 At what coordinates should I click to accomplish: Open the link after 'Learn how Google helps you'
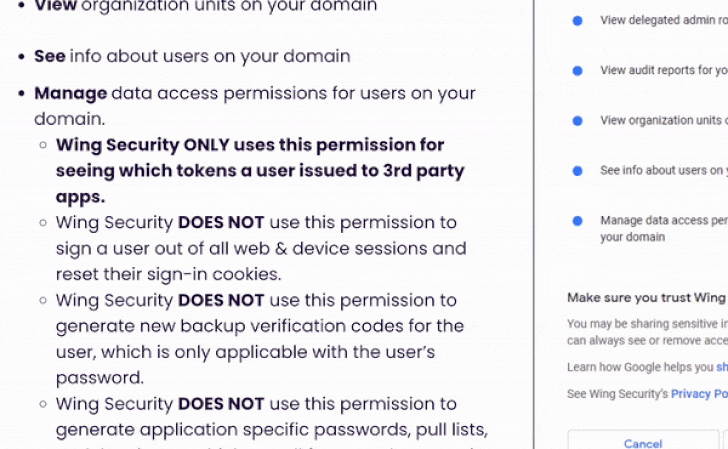point(721,367)
